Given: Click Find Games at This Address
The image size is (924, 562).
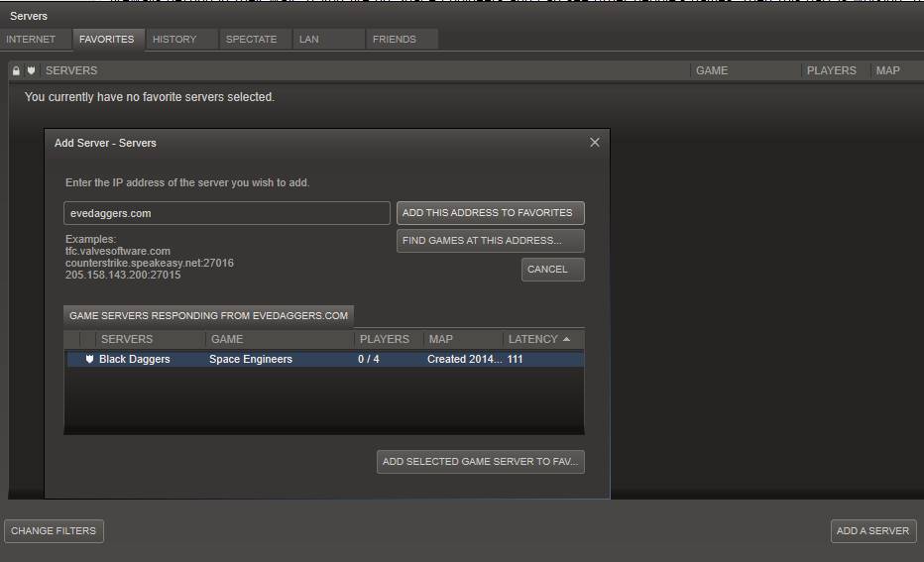Looking at the screenshot, I should click(x=491, y=240).
